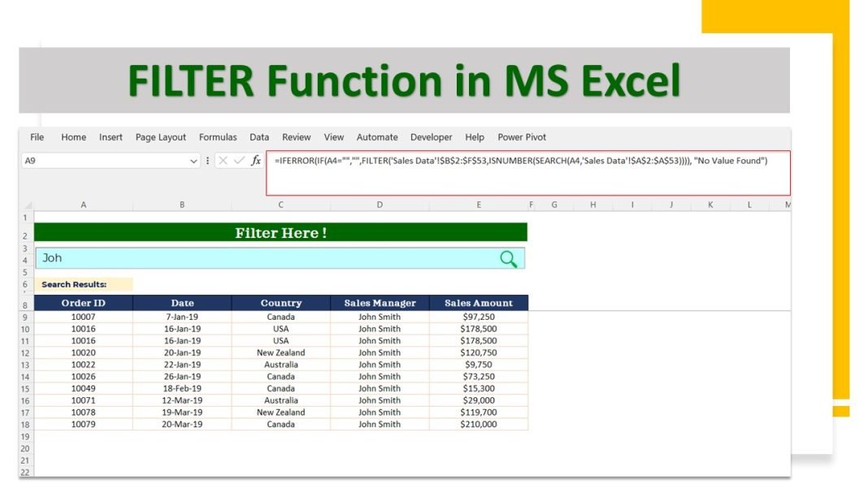Viewport: 868px width, 488px height.
Task: Select the $120,750 amount cell
Action: click(479, 352)
